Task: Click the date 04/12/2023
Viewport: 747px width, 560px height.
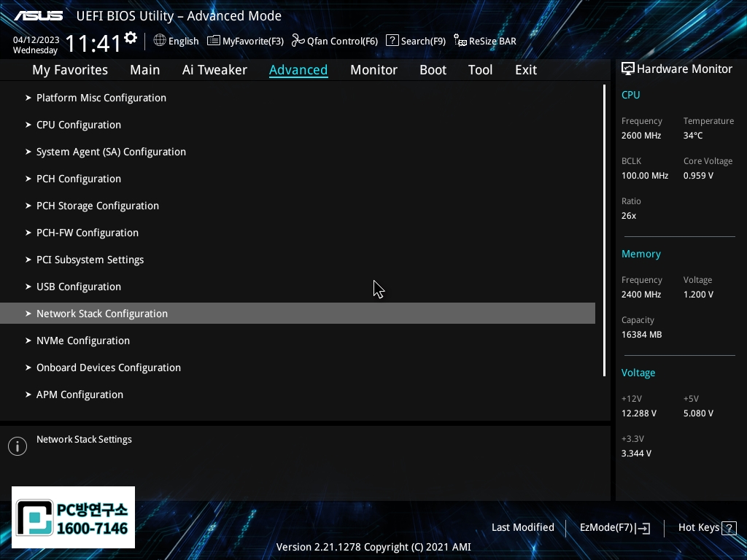Action: [x=36, y=40]
